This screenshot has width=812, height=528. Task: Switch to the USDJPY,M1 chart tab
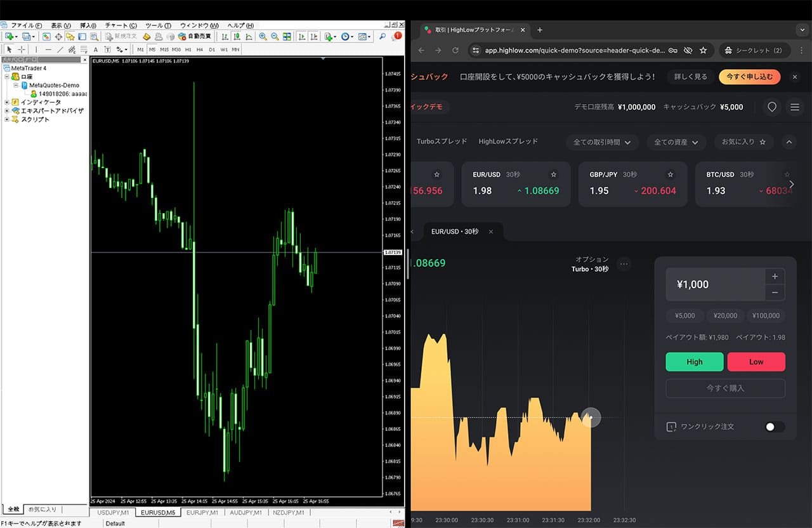pos(113,512)
